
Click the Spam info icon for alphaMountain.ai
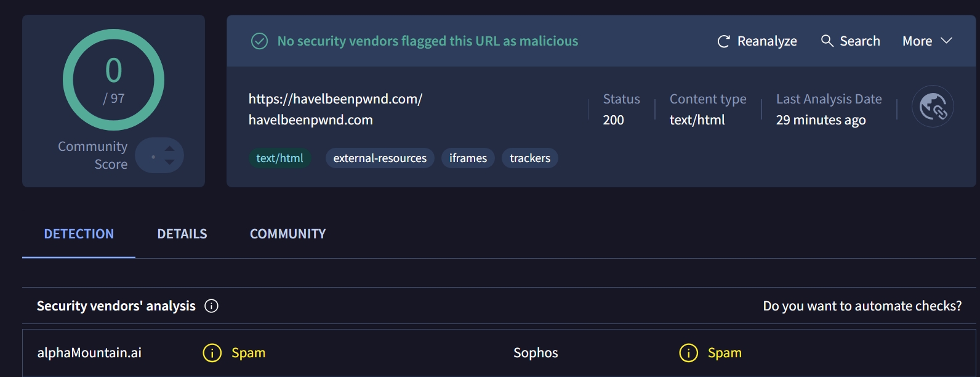[212, 353]
